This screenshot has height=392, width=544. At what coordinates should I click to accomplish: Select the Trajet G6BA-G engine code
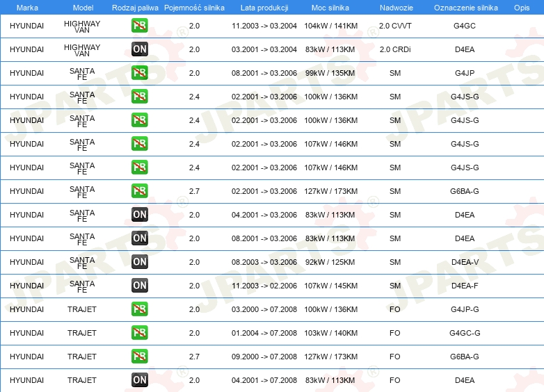[x=465, y=357]
